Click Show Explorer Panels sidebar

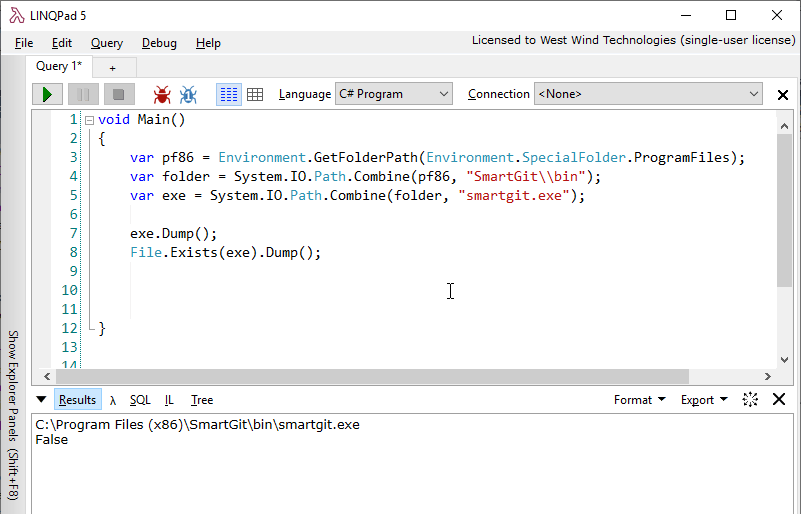[x=13, y=415]
